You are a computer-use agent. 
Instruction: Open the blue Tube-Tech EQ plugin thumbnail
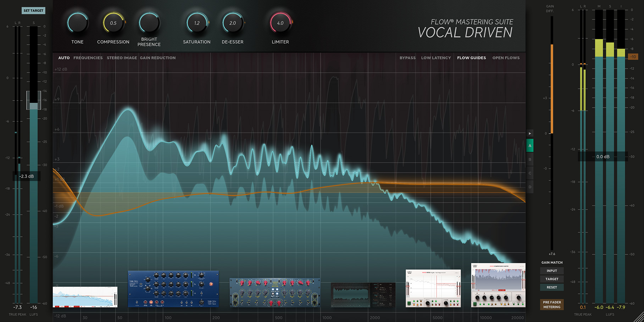pyautogui.click(x=173, y=289)
